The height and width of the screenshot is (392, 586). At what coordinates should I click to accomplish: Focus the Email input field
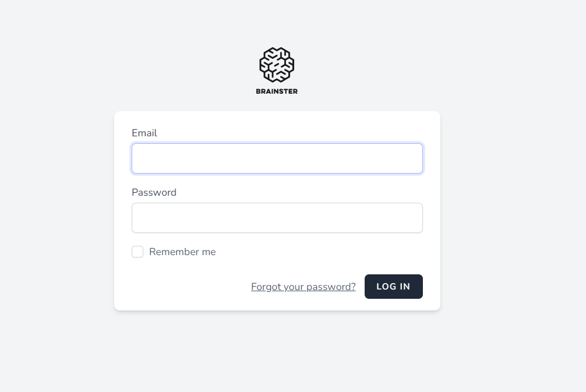click(x=277, y=158)
